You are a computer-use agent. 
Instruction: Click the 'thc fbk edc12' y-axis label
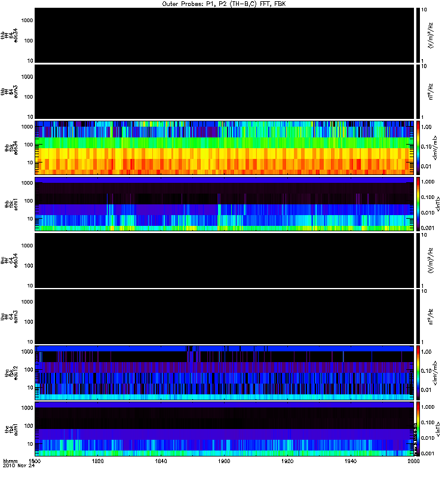click(x=11, y=373)
